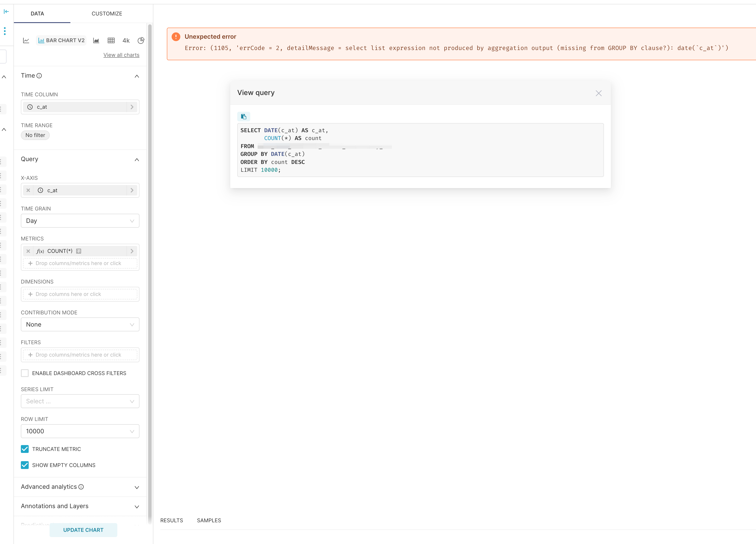Keep Bar Chart V2 selected as visualization type
The width and height of the screenshot is (756, 544).
click(61, 40)
